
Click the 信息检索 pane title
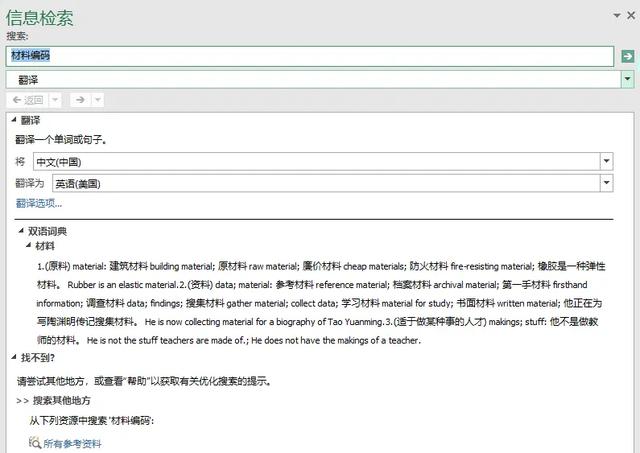coord(40,18)
